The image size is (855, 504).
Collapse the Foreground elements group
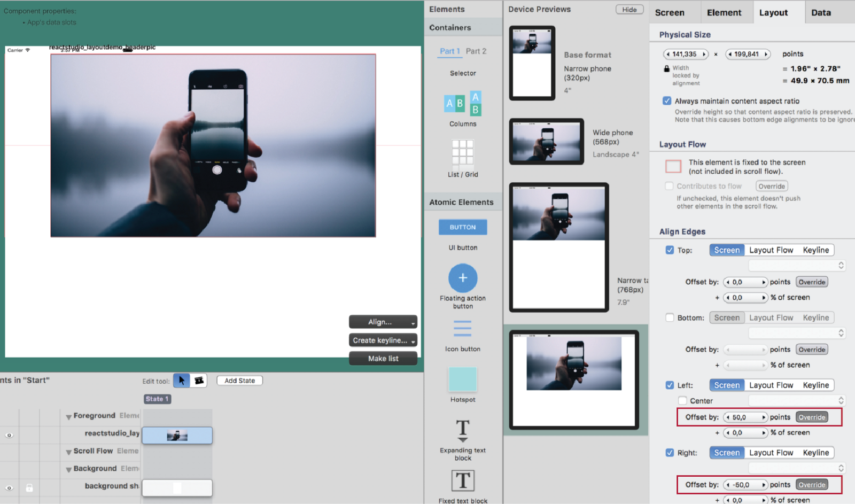click(68, 416)
